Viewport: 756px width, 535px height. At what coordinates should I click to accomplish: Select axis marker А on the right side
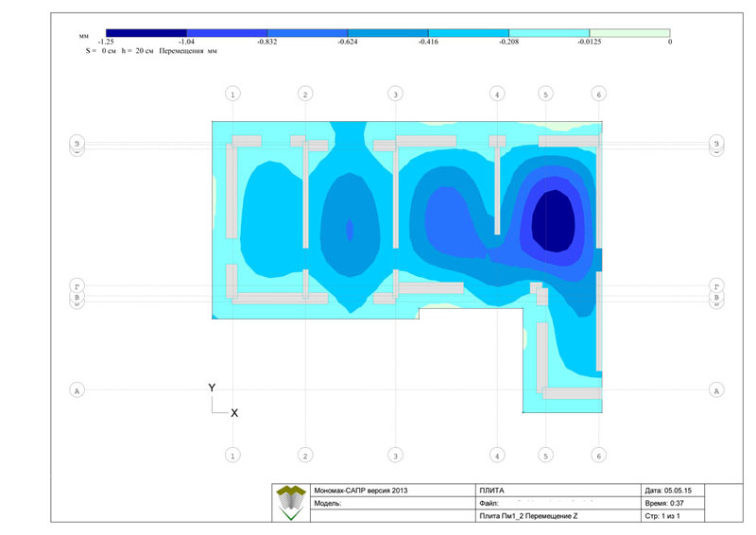[716, 390]
